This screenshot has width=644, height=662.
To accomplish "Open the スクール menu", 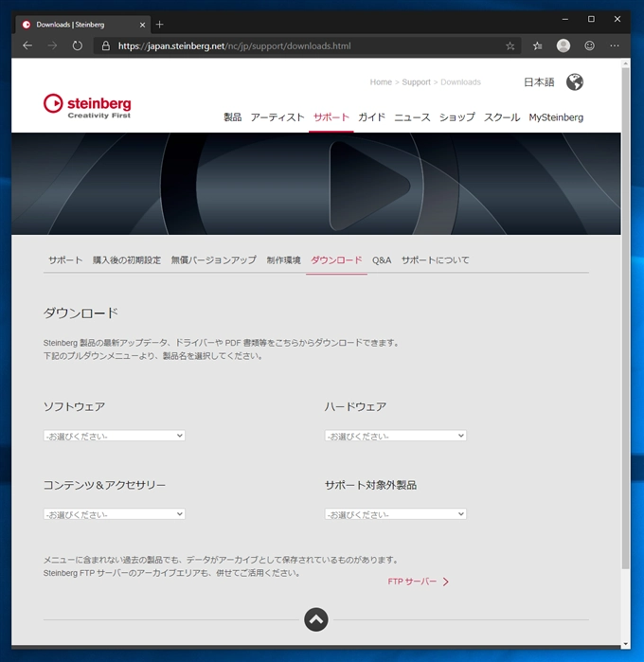I will tap(502, 116).
